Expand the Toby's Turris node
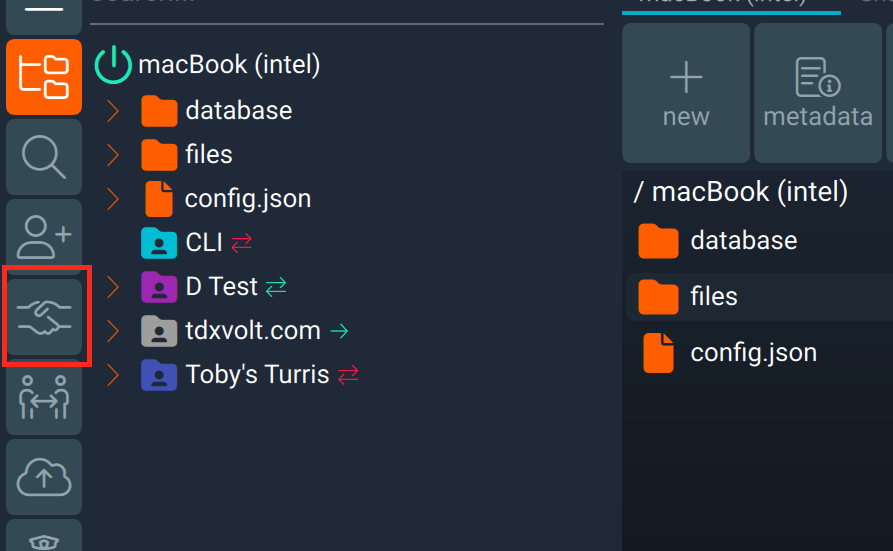The image size is (893, 551). (x=113, y=375)
